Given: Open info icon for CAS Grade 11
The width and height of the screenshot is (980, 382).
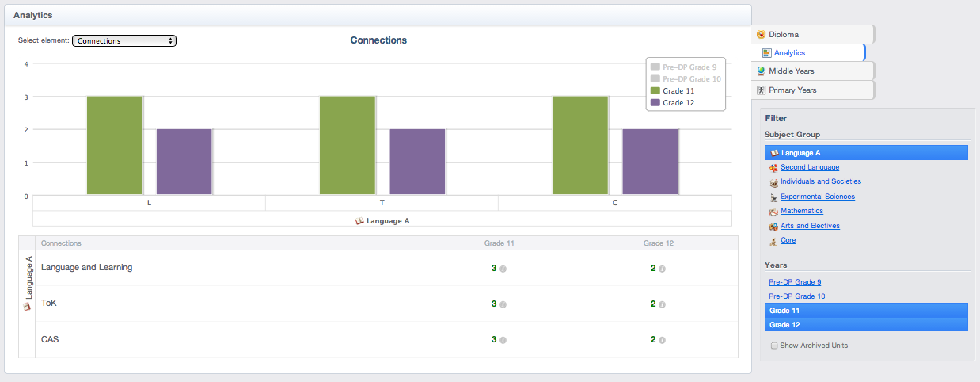Looking at the screenshot, I should click(x=503, y=340).
